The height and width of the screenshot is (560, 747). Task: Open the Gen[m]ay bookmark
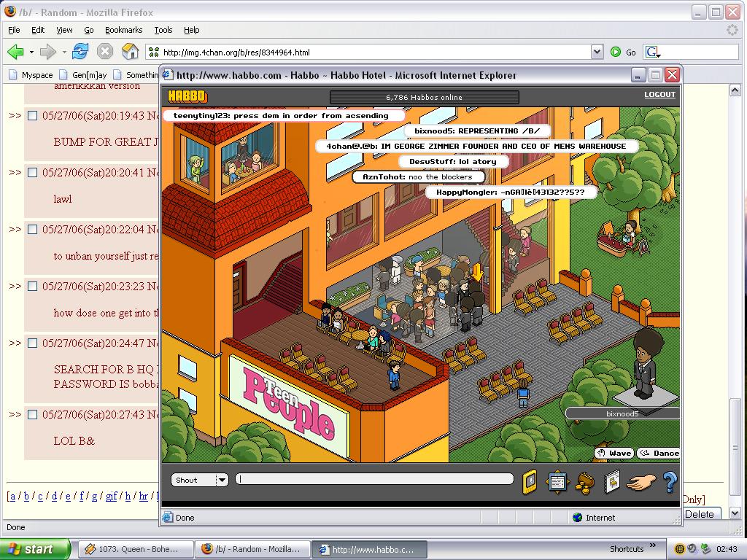84,75
